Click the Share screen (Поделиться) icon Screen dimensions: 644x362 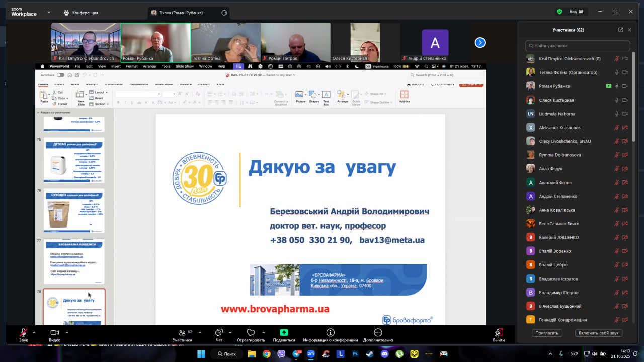[284, 333]
